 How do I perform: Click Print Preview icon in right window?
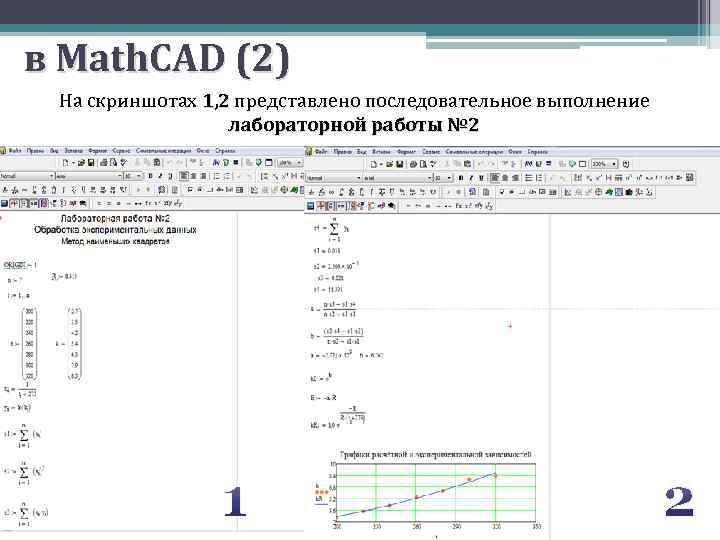(x=423, y=164)
